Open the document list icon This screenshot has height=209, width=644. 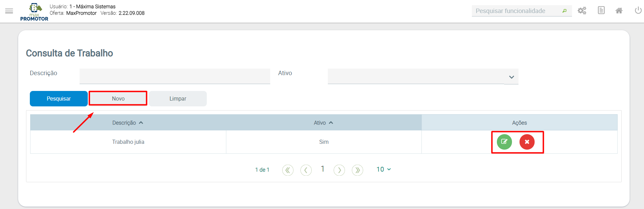[601, 10]
